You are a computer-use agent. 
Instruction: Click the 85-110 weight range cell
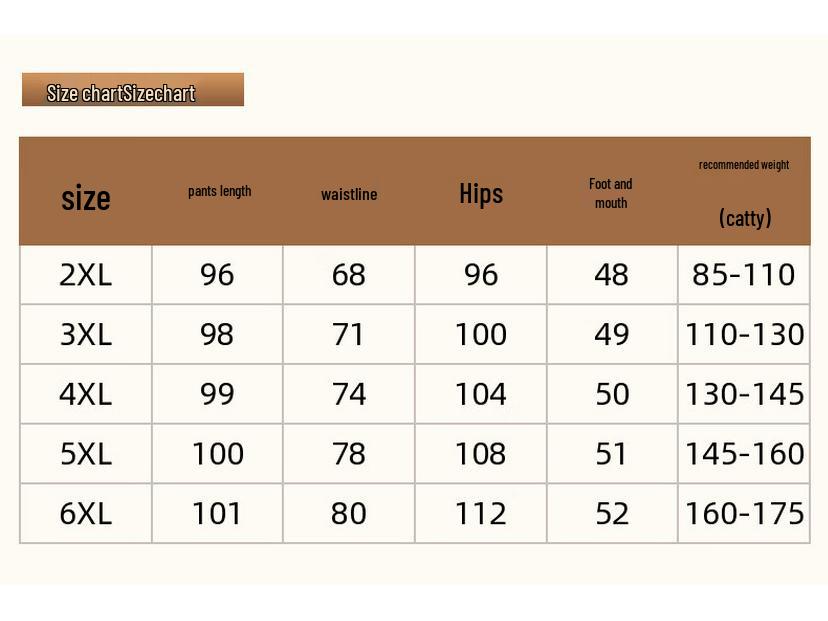[x=744, y=275]
